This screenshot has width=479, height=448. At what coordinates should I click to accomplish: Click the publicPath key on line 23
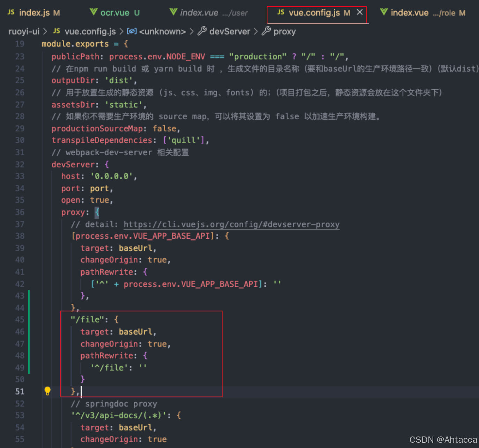75,57
